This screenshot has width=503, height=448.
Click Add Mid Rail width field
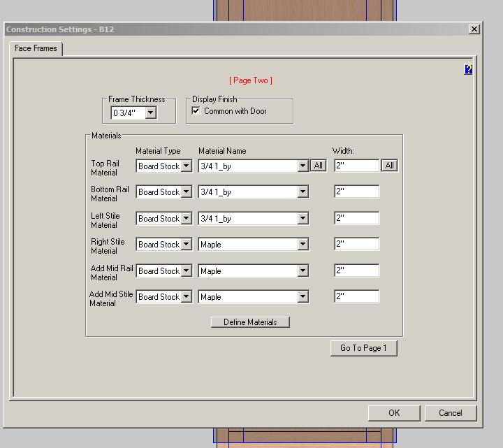point(356,270)
